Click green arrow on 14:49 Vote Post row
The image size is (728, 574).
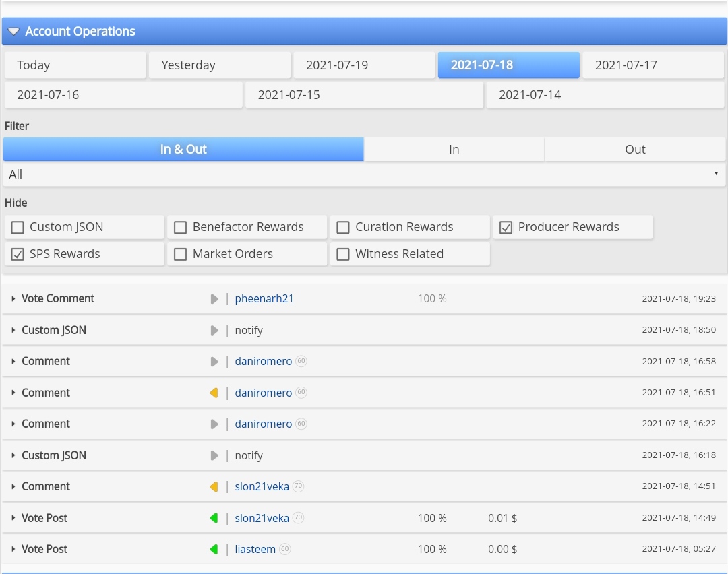tap(214, 518)
